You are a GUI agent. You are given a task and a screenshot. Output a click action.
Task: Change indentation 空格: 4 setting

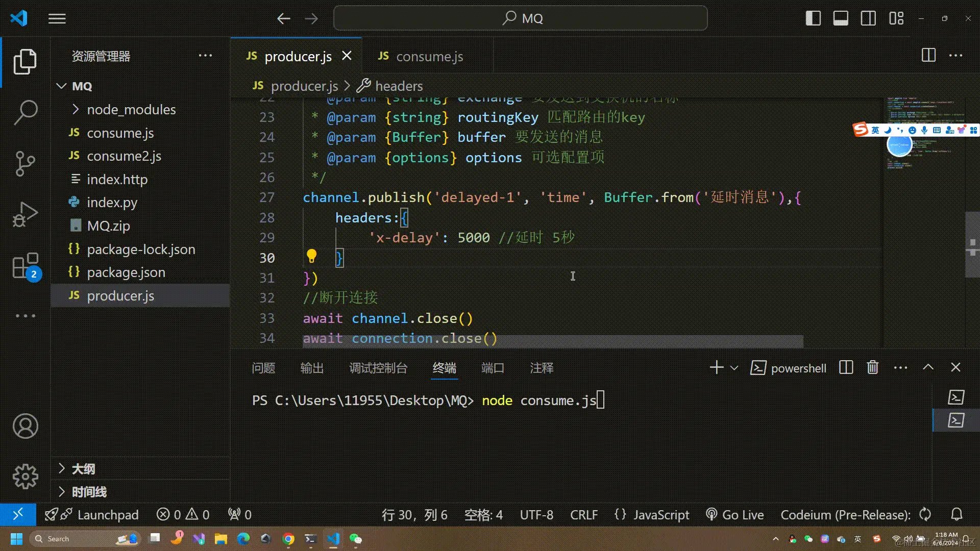point(483,515)
